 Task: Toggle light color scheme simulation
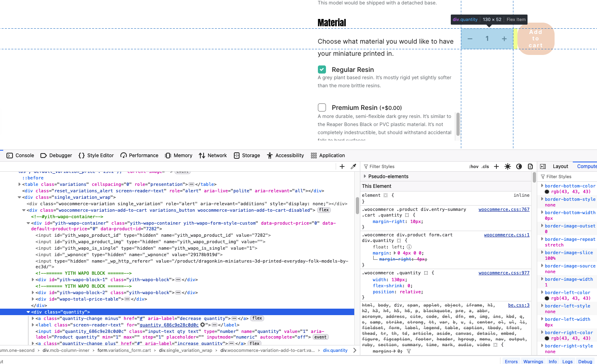(508, 166)
